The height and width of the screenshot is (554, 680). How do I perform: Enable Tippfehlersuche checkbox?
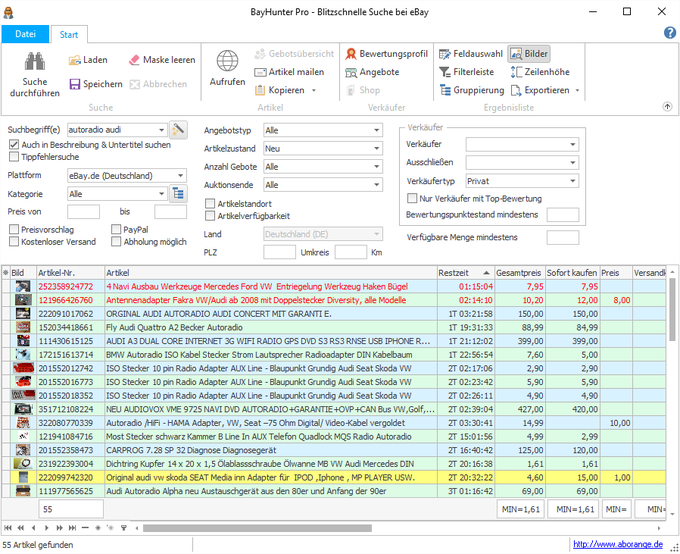coord(14,157)
